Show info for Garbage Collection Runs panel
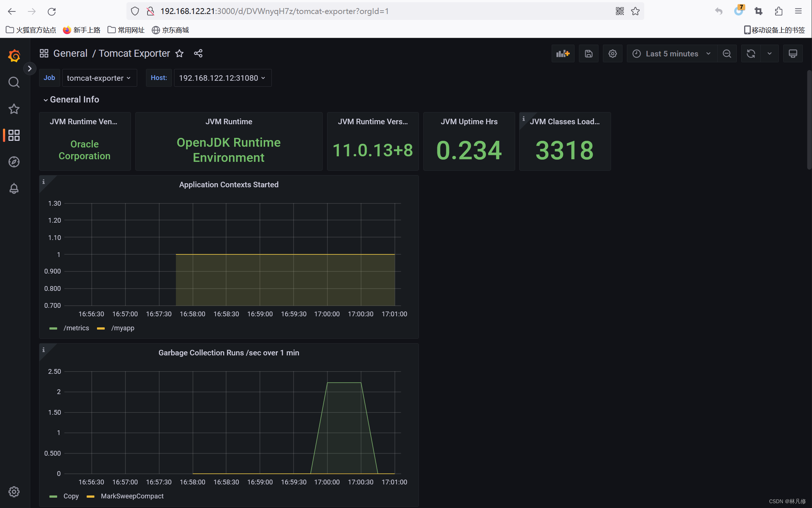Screen dimensions: 812x508 [44, 349]
